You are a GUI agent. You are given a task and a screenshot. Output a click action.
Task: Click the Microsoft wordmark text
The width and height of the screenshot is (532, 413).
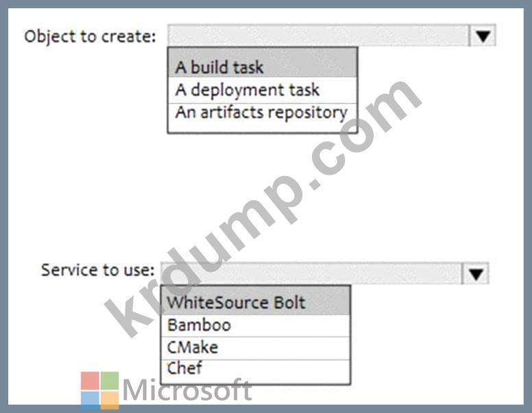point(186,391)
